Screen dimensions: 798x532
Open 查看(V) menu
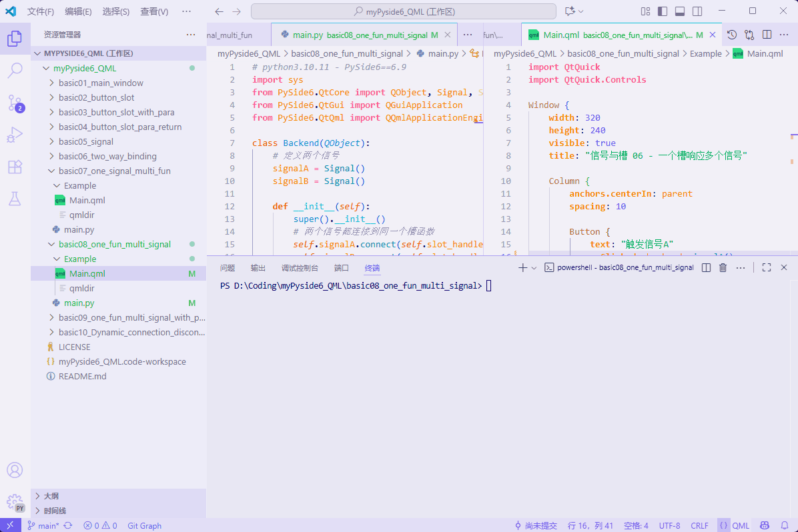click(154, 11)
